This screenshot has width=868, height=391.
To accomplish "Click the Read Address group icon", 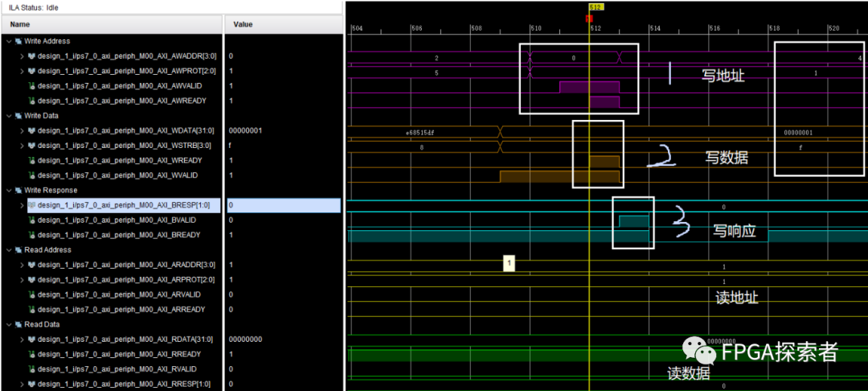I will 18,249.
